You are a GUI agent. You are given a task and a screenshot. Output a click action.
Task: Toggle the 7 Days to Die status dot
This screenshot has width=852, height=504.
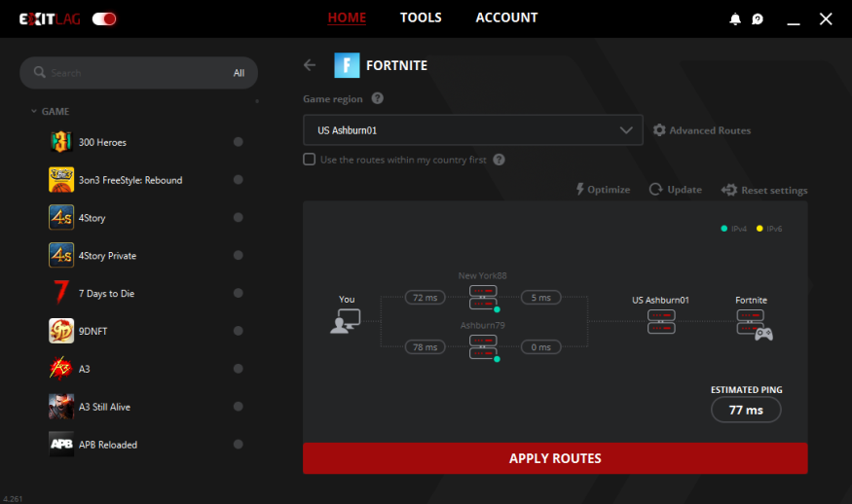[x=238, y=293]
